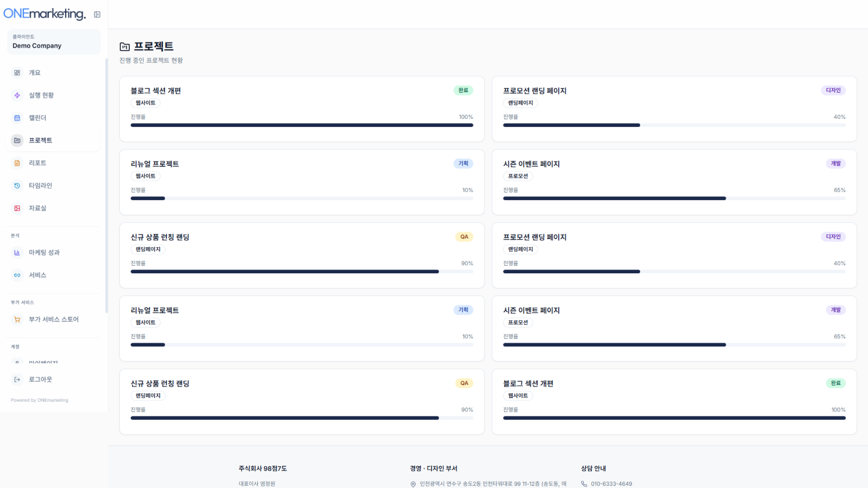Click the sidebar vertical scrollbar

tap(106, 184)
